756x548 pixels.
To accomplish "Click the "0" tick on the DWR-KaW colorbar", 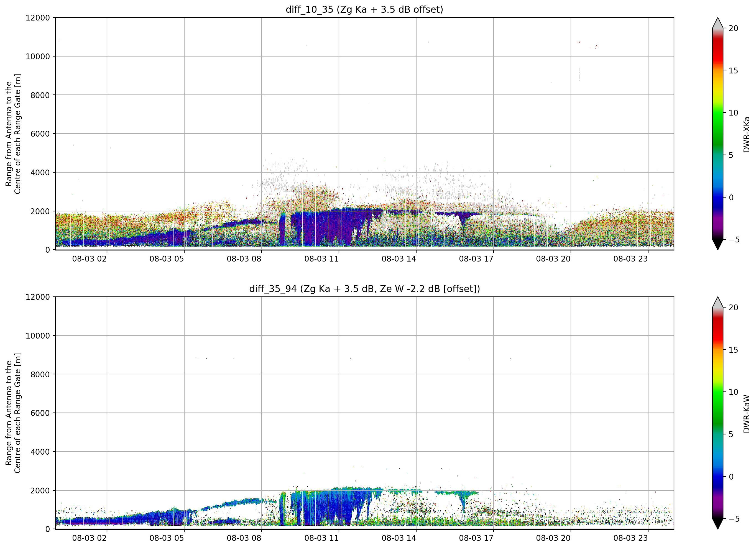I will coord(731,477).
